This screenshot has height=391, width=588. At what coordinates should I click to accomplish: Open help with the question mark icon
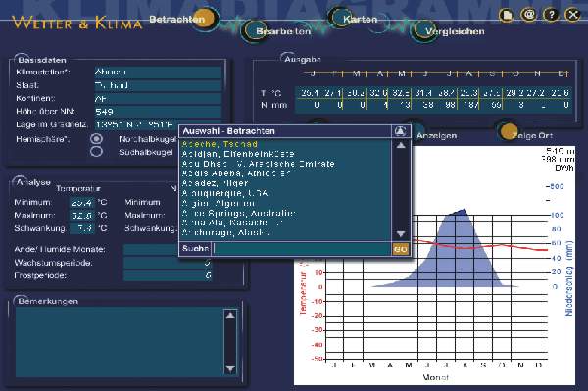(551, 15)
